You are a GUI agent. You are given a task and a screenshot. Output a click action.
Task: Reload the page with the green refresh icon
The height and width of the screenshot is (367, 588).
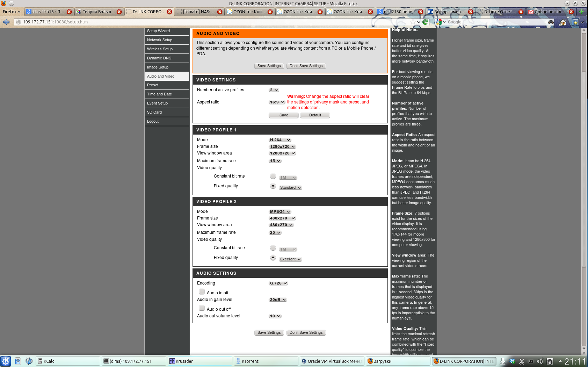point(425,22)
